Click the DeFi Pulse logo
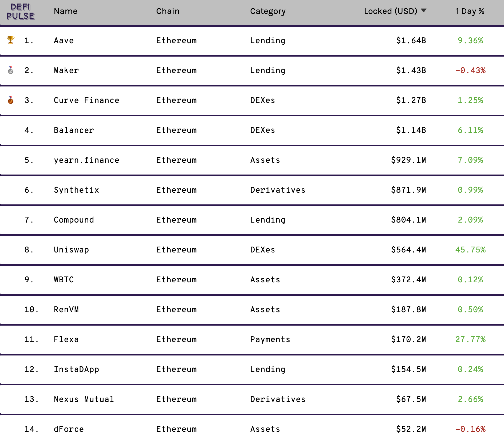Viewport: 504px width, 435px height. click(20, 12)
